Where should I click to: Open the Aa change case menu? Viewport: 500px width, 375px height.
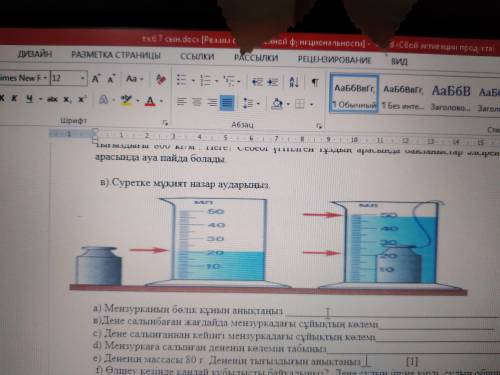(134, 79)
